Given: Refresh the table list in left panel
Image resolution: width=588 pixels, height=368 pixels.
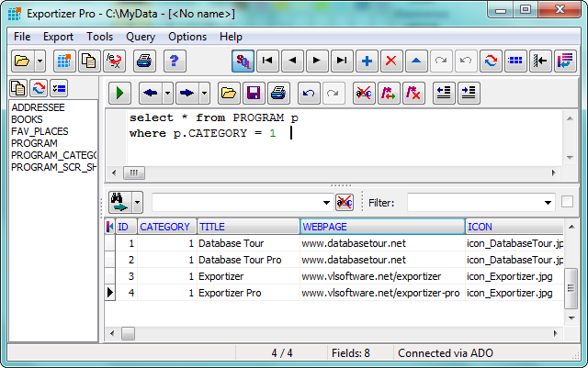Looking at the screenshot, I should (x=39, y=88).
